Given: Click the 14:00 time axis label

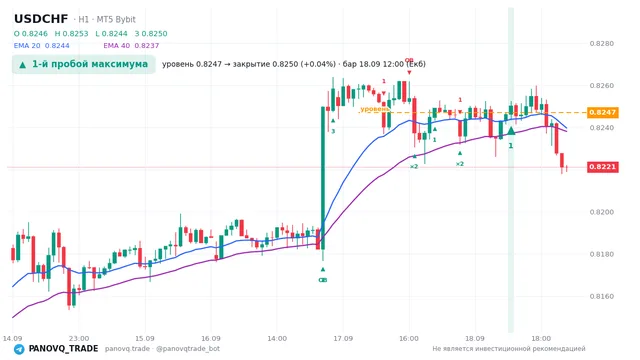Looking at the screenshot, I should pyautogui.click(x=277, y=338).
